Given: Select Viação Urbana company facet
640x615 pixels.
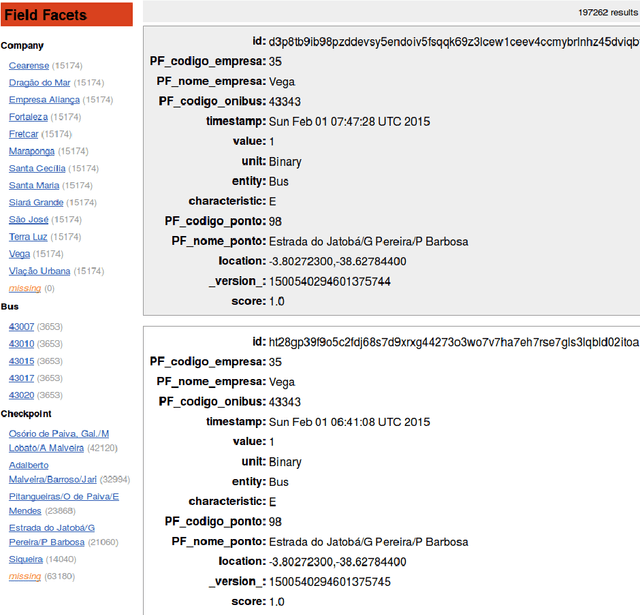Looking at the screenshot, I should (x=39, y=271).
